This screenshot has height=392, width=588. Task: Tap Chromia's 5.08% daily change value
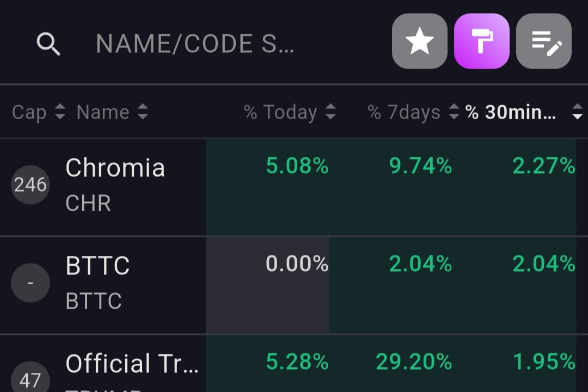296,166
